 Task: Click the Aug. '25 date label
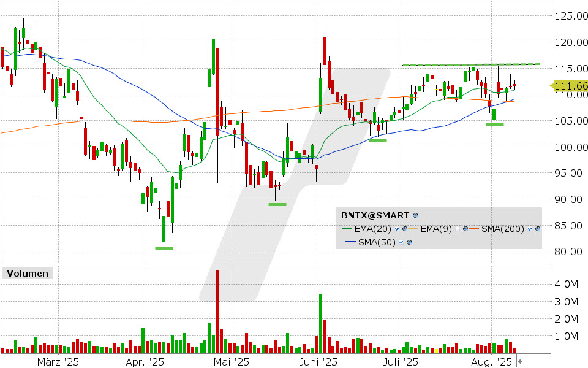click(x=491, y=362)
